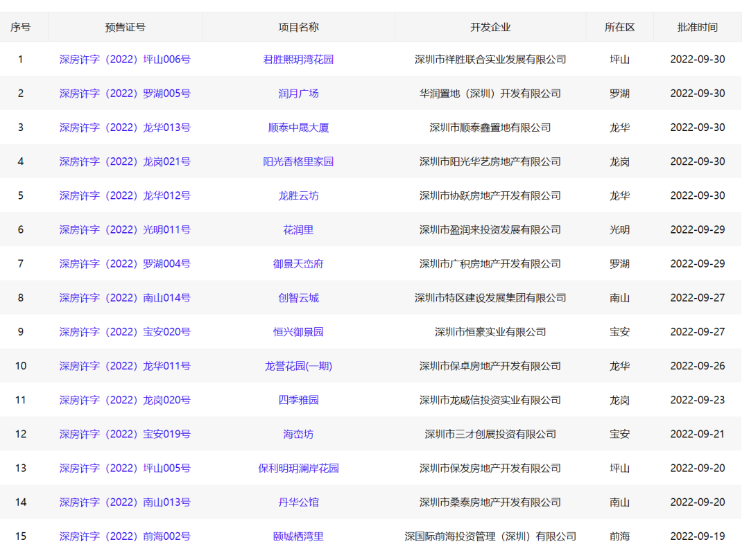Select developer 深圳市祥胜联合实业发展有限公司

coord(490,59)
